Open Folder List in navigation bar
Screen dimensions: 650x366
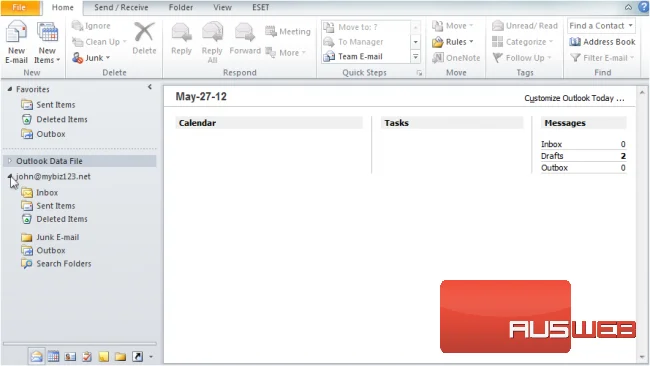pos(120,356)
